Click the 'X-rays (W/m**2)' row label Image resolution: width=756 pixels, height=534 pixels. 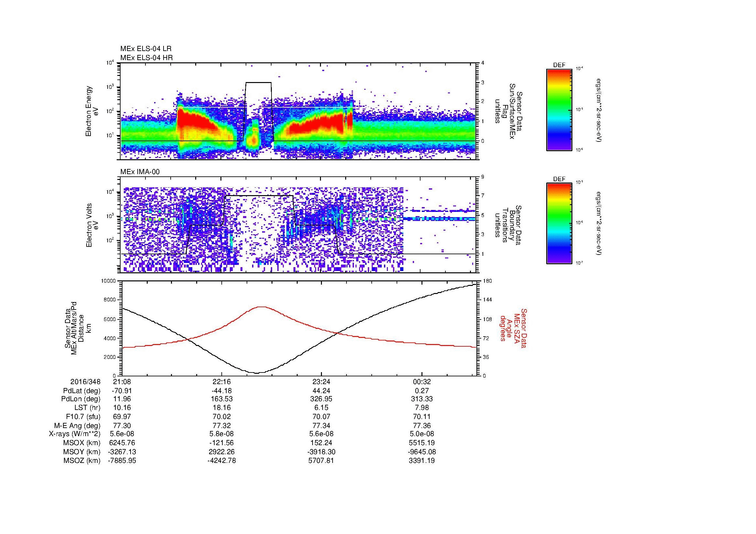point(75,434)
